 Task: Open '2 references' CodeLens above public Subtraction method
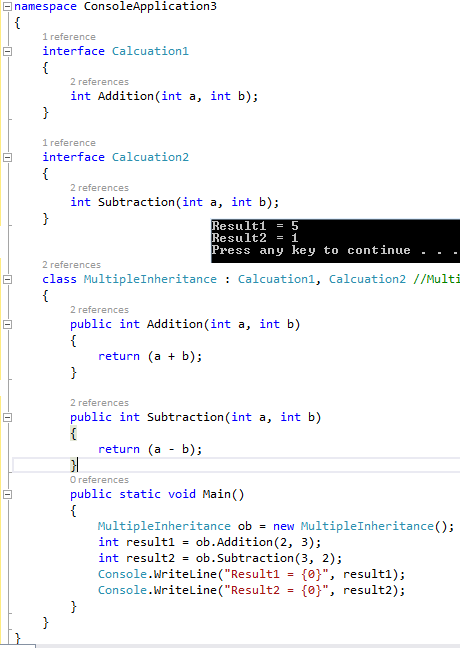coord(99,403)
